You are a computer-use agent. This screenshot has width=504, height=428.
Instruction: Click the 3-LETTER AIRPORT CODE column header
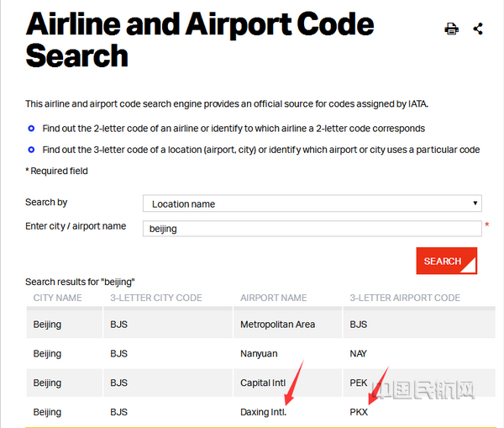pyautogui.click(x=405, y=298)
